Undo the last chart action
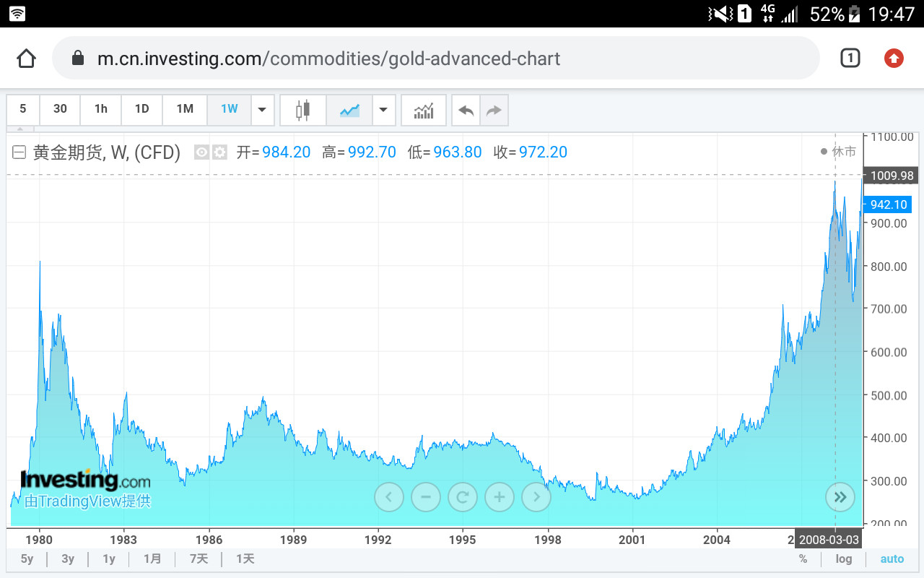This screenshot has width=924, height=578. (466, 110)
